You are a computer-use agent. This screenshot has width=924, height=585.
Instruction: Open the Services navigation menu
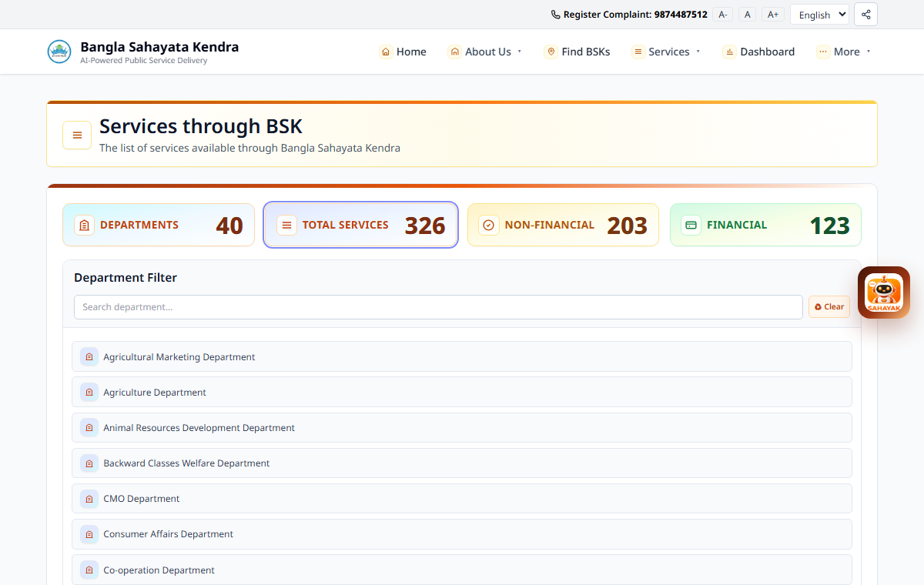(x=666, y=52)
